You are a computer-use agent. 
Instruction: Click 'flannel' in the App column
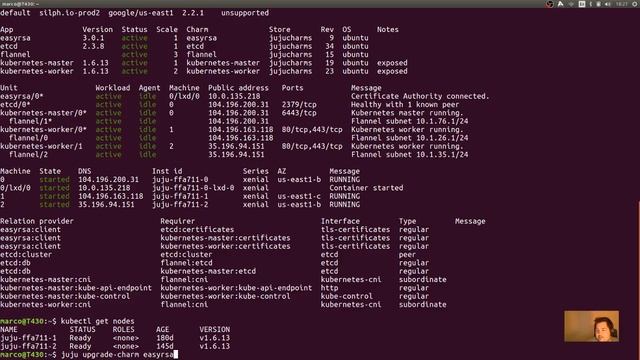pos(15,54)
